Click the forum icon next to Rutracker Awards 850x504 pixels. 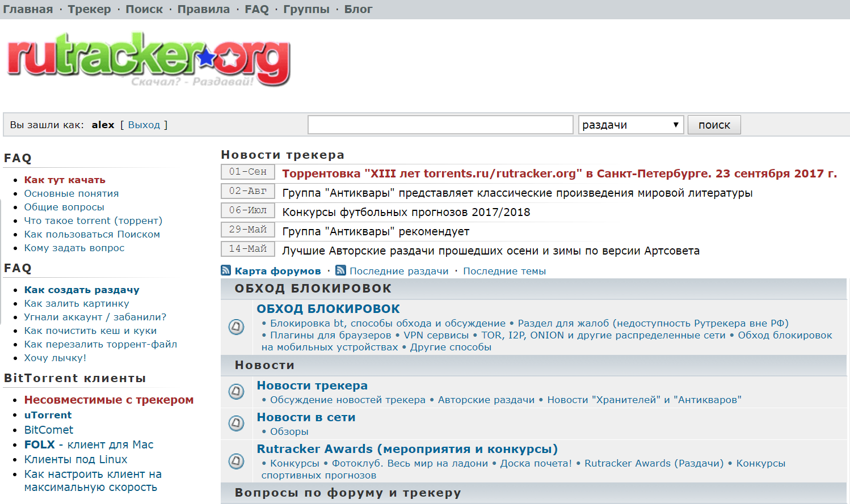coord(236,461)
